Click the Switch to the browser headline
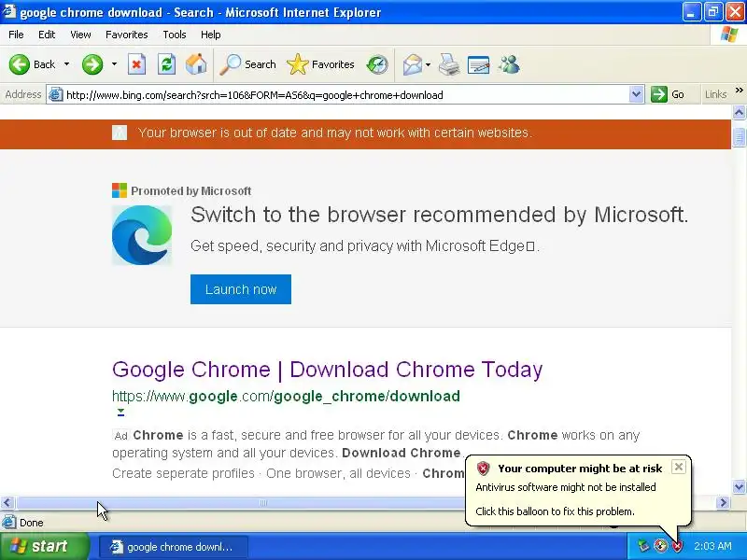The image size is (747, 560). (x=439, y=215)
